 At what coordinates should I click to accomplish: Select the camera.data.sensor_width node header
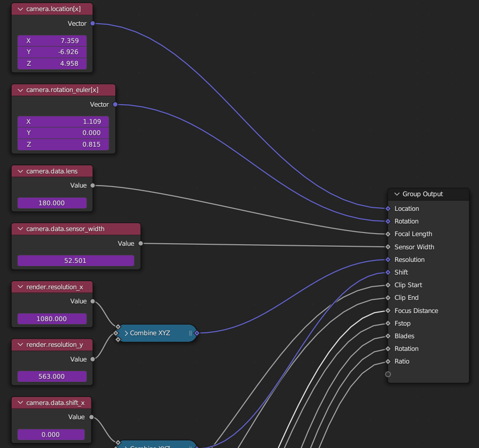click(76, 229)
